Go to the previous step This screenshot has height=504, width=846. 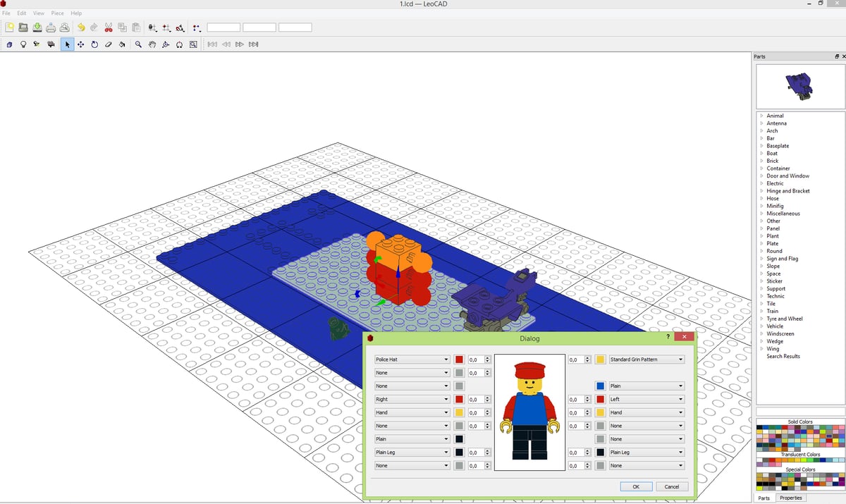coord(226,44)
